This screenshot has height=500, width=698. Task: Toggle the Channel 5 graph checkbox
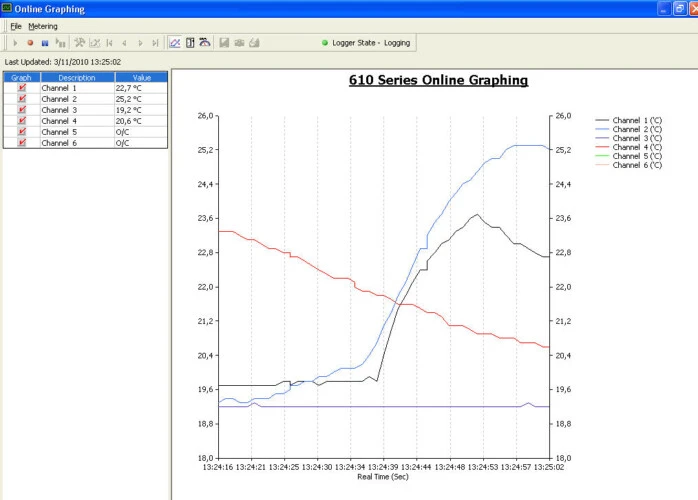(22, 132)
